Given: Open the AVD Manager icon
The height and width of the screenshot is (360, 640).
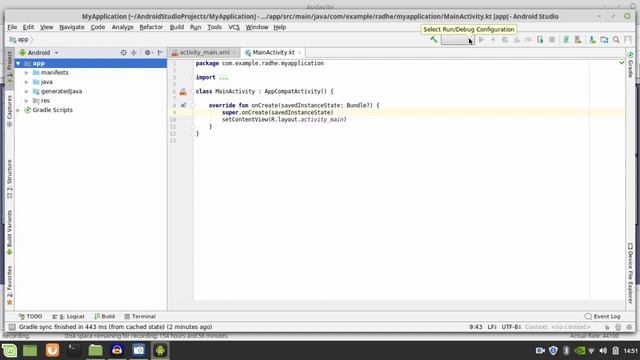Looking at the screenshot, I should (x=578, y=40).
